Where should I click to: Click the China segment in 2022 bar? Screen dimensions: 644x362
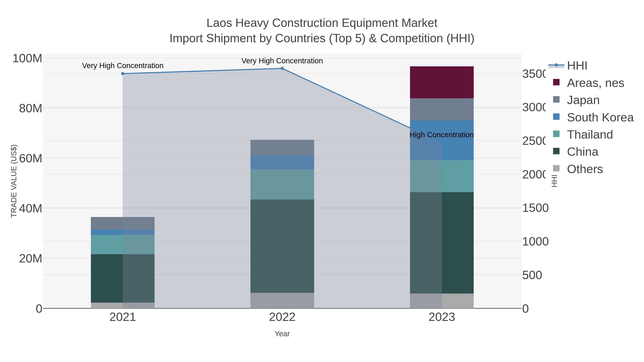tap(282, 246)
